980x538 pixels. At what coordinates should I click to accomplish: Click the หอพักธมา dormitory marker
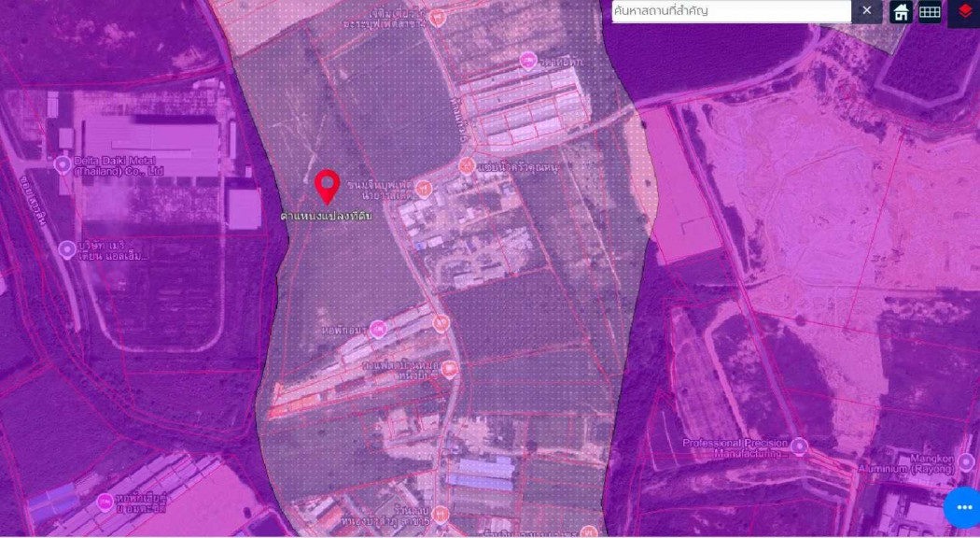click(378, 329)
